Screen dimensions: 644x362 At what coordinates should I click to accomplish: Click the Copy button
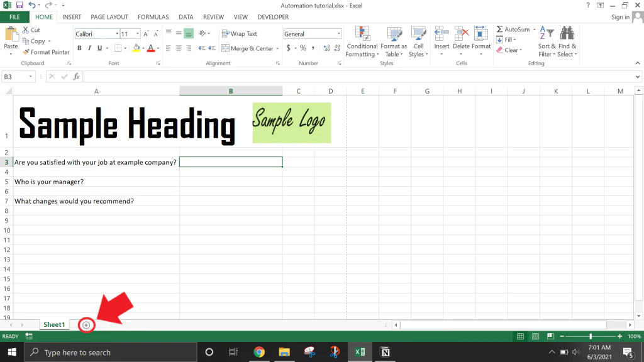(x=34, y=41)
